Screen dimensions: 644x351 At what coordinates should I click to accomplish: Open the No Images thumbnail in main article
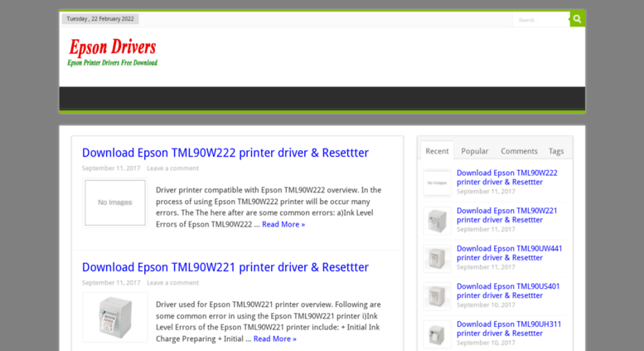(x=115, y=202)
